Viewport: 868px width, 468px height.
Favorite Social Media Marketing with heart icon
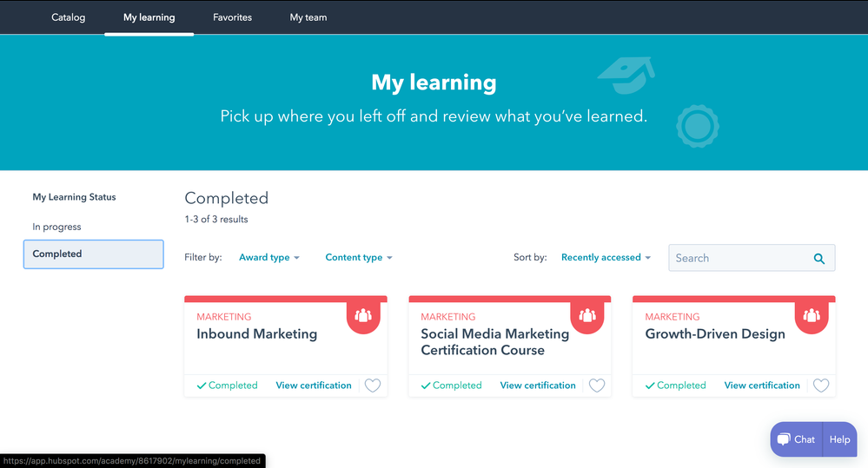point(597,385)
